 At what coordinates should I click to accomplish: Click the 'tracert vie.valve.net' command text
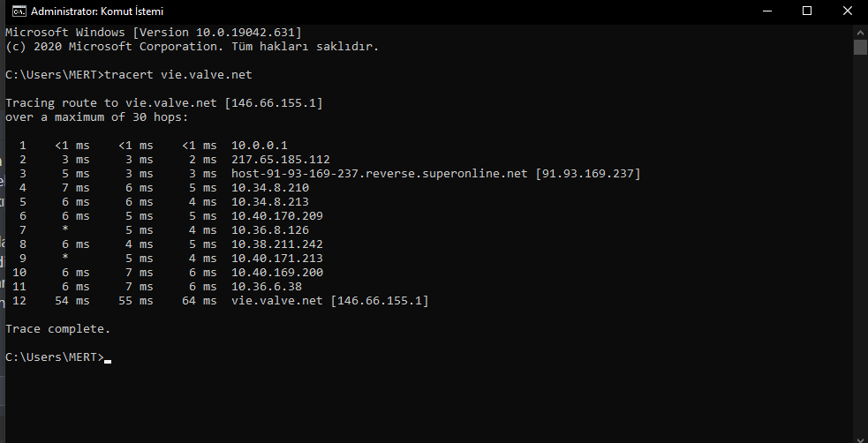[178, 75]
